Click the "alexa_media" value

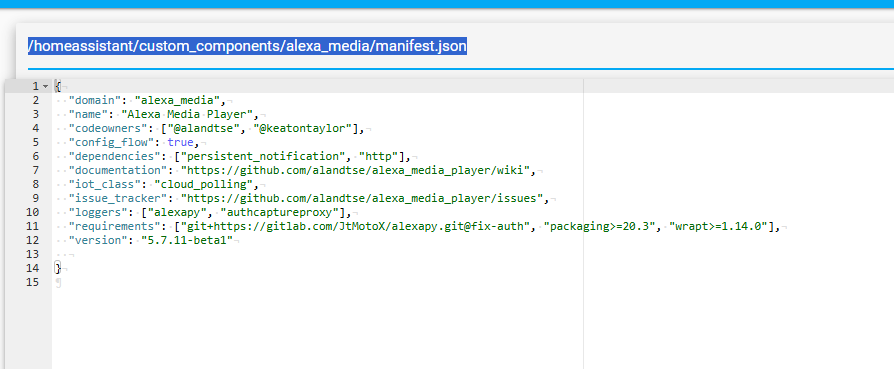177,100
